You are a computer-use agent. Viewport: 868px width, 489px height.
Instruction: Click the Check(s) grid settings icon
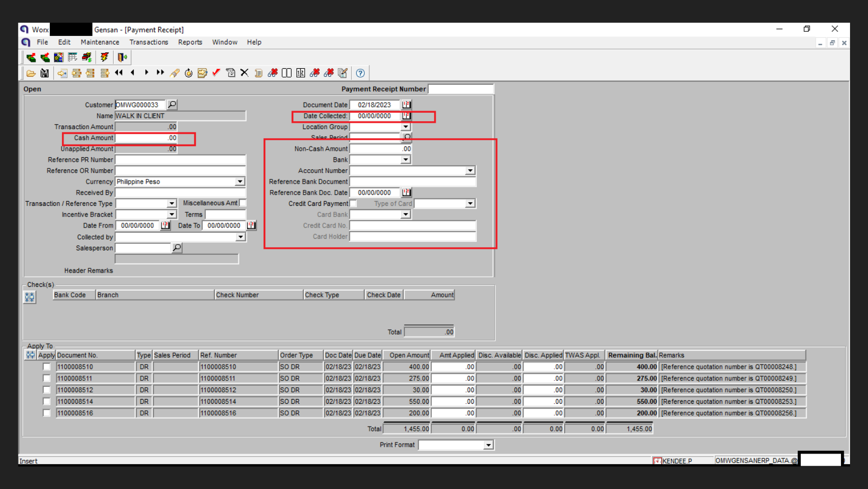[30, 297]
